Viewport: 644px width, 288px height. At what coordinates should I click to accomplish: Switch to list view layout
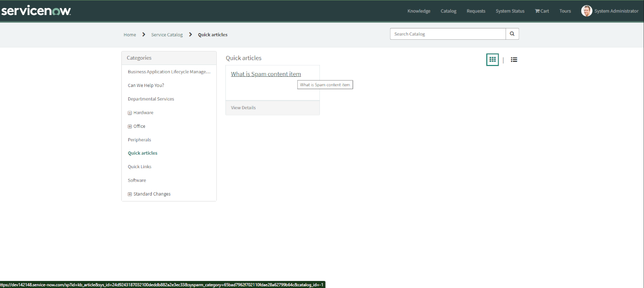tap(514, 60)
